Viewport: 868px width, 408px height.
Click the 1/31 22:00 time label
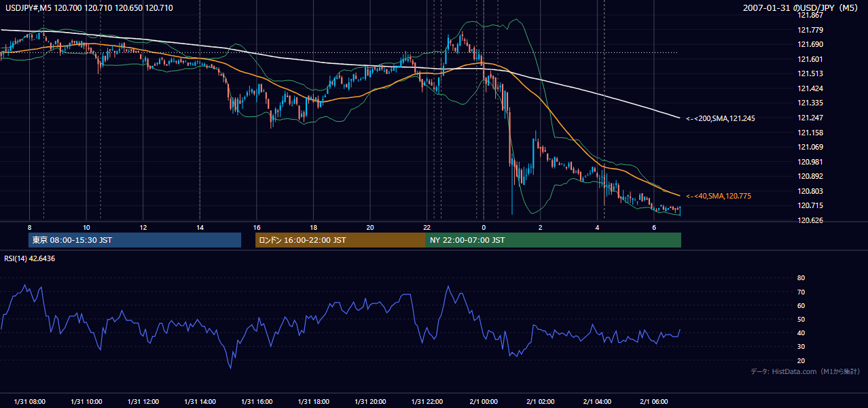(427, 402)
